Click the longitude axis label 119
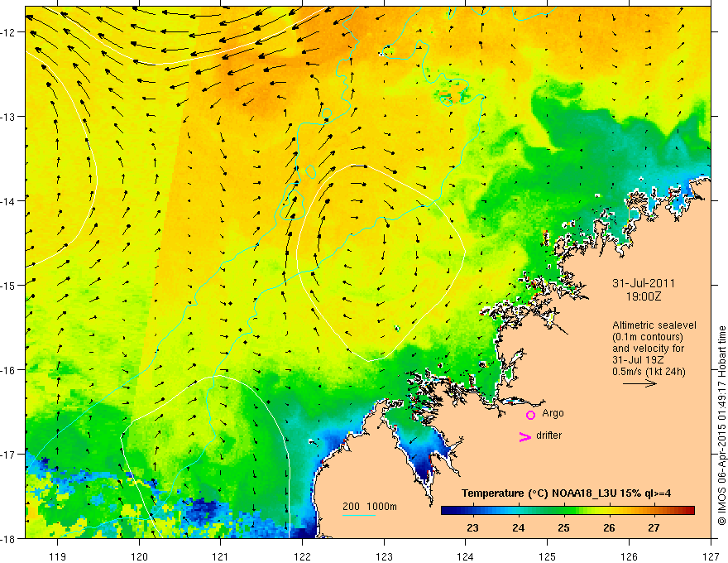The width and height of the screenshot is (728, 563). tap(58, 556)
